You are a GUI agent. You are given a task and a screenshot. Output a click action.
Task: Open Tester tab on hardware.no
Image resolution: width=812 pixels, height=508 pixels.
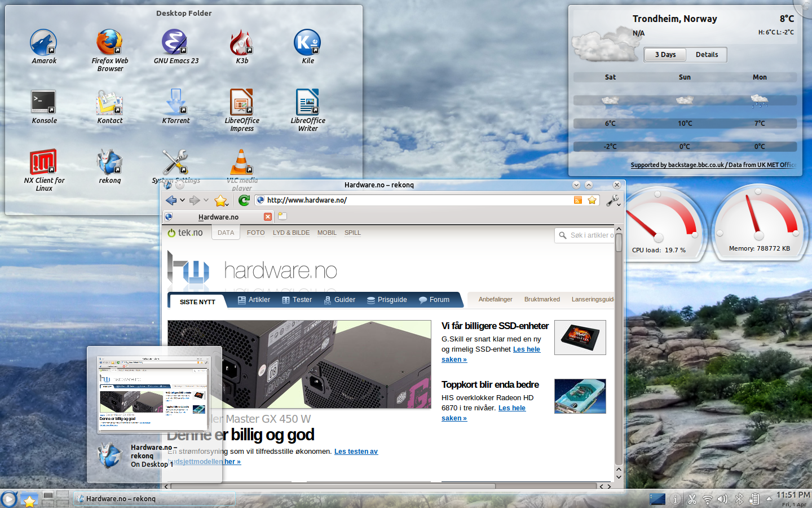(297, 300)
